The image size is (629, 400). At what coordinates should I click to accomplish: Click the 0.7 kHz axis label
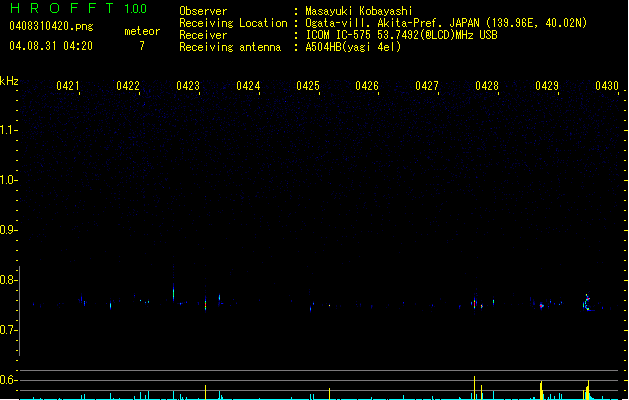click(8, 330)
